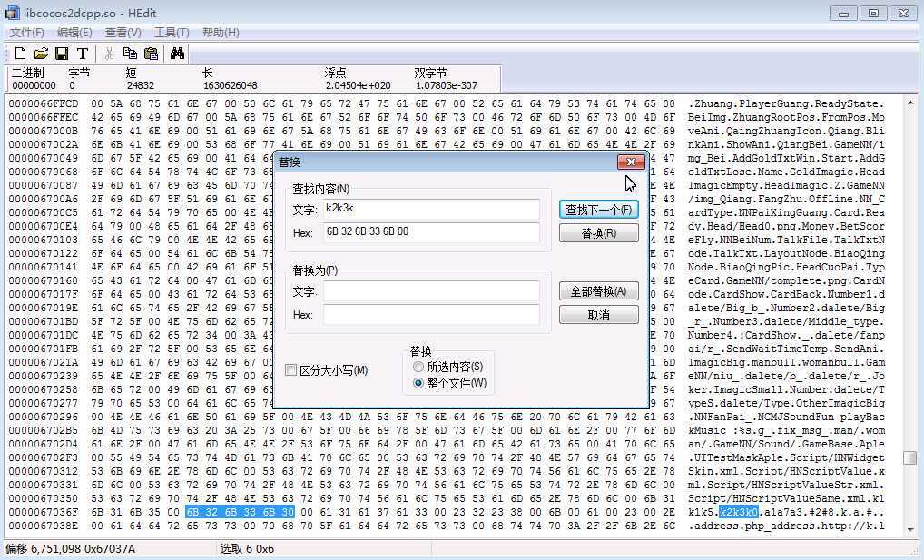Click the Find binoculars icon

pyautogui.click(x=177, y=54)
